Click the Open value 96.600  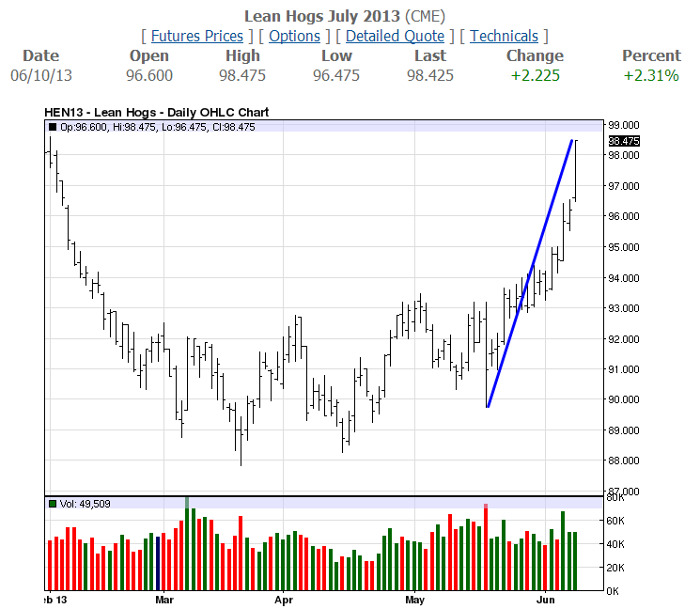coord(149,75)
